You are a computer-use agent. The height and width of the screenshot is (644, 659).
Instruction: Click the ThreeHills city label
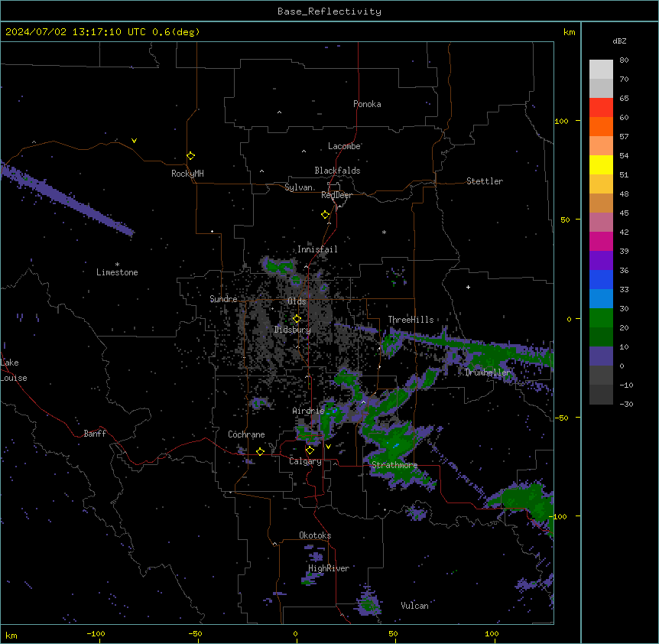tap(411, 320)
